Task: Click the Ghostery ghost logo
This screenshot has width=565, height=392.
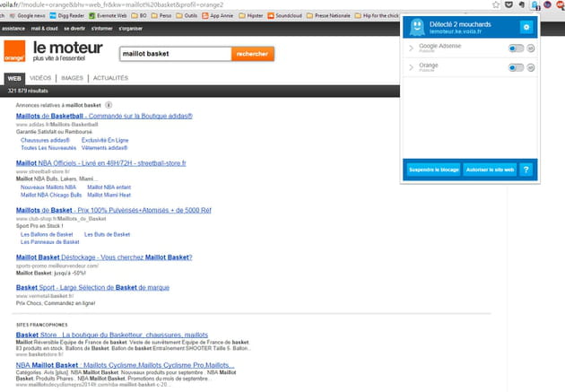Action: coord(417,27)
